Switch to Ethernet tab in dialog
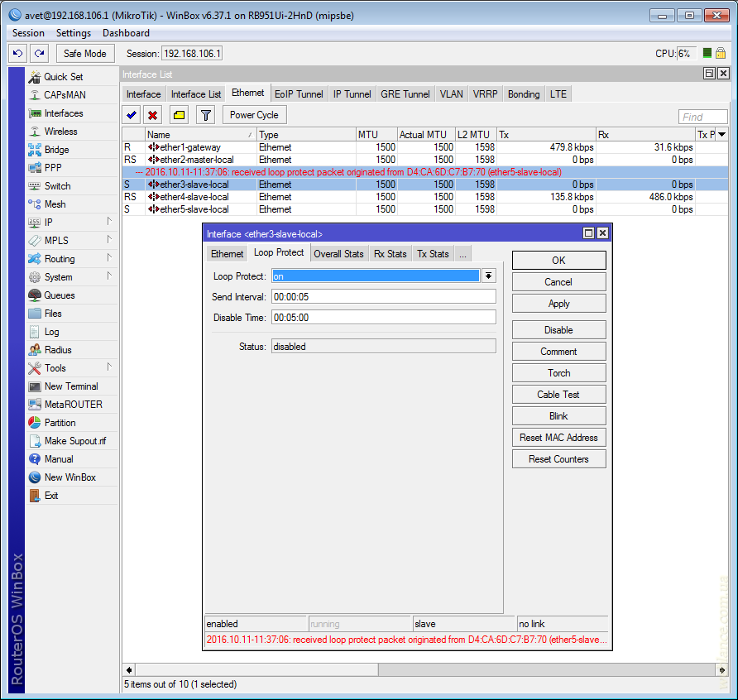 click(227, 254)
